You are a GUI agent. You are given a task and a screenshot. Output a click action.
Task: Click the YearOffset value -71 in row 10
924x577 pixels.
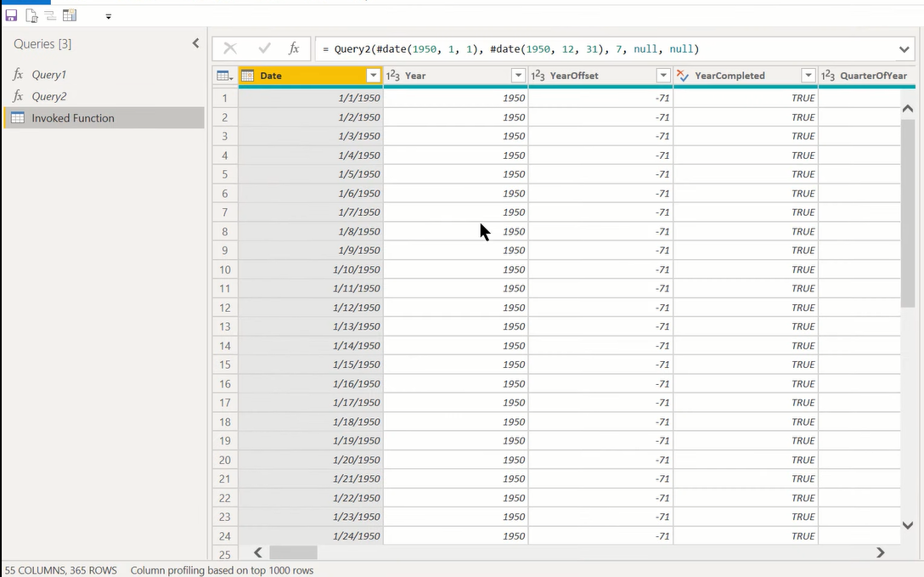(x=600, y=269)
